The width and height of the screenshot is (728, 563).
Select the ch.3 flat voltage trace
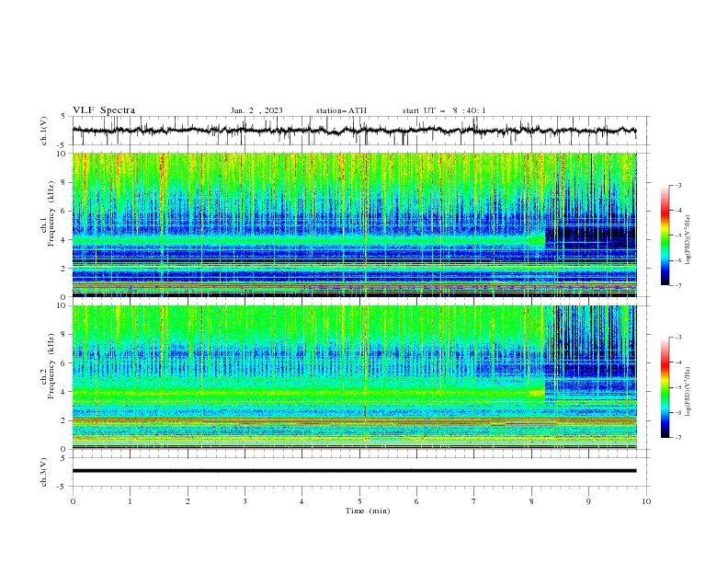point(354,471)
